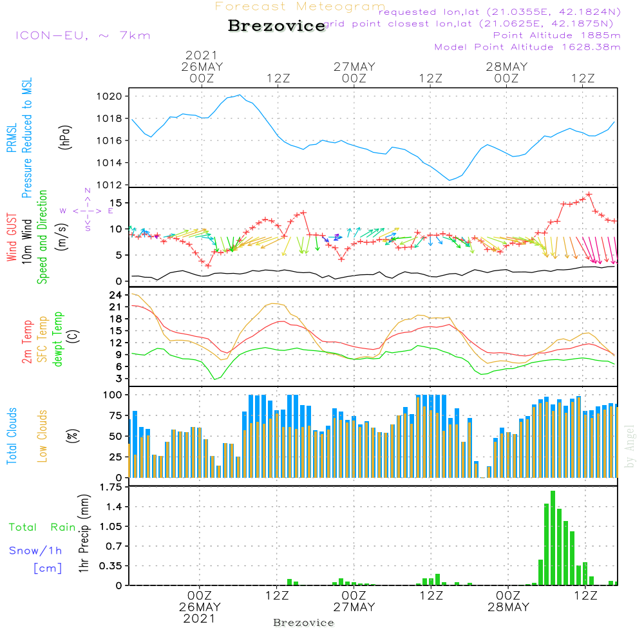Click the "1012" pressure tick value
This screenshot has height=644, width=644.
tap(109, 185)
